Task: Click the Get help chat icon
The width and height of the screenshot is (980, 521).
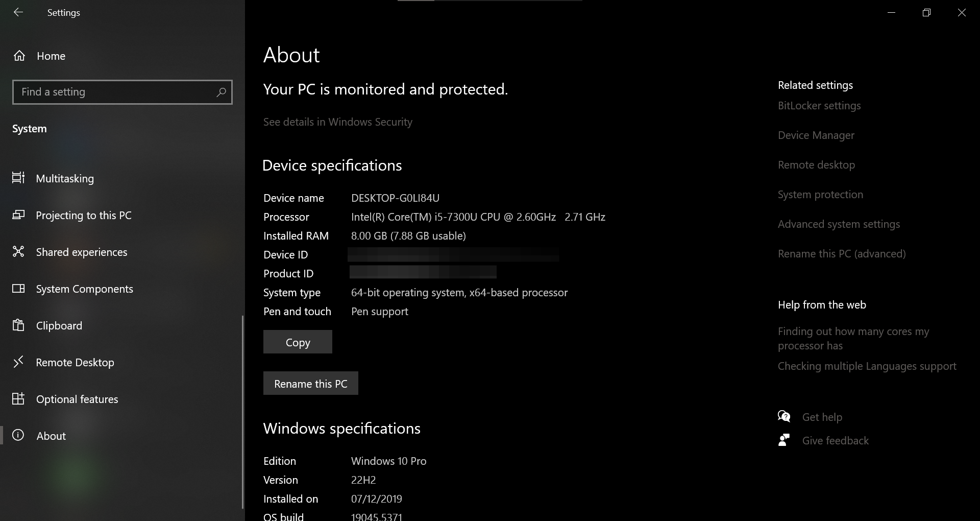Action: click(784, 417)
